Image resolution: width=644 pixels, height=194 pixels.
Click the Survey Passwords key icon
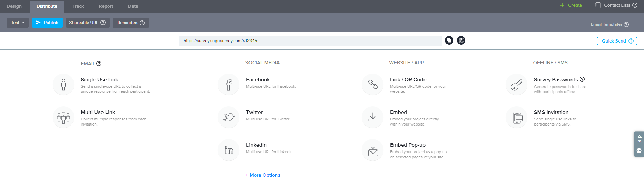[x=516, y=85]
